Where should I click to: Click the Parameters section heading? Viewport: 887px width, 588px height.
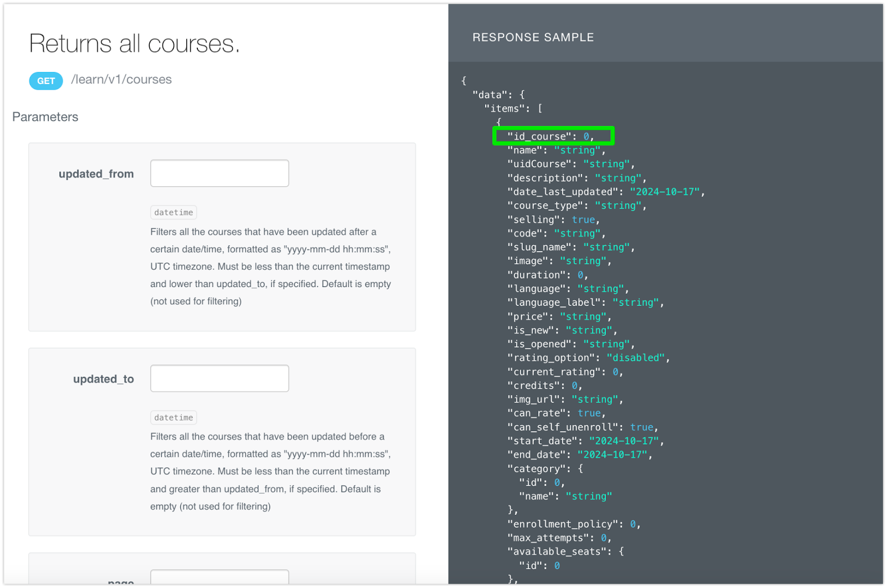tap(45, 117)
